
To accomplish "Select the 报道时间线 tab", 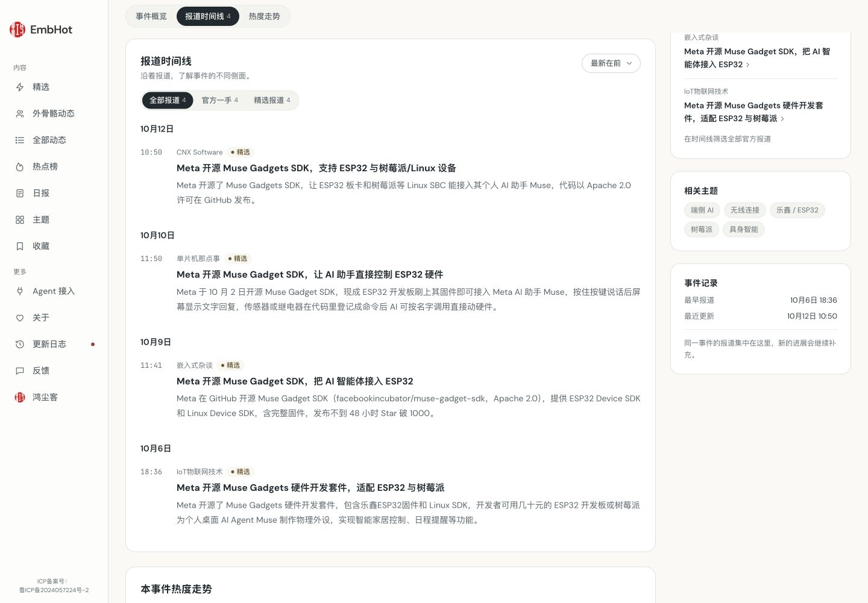I will pos(208,16).
